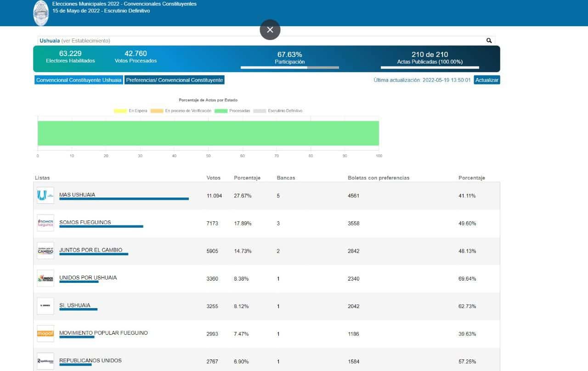
Task: Toggle the 'En Espera' chart legend
Action: [x=131, y=111]
